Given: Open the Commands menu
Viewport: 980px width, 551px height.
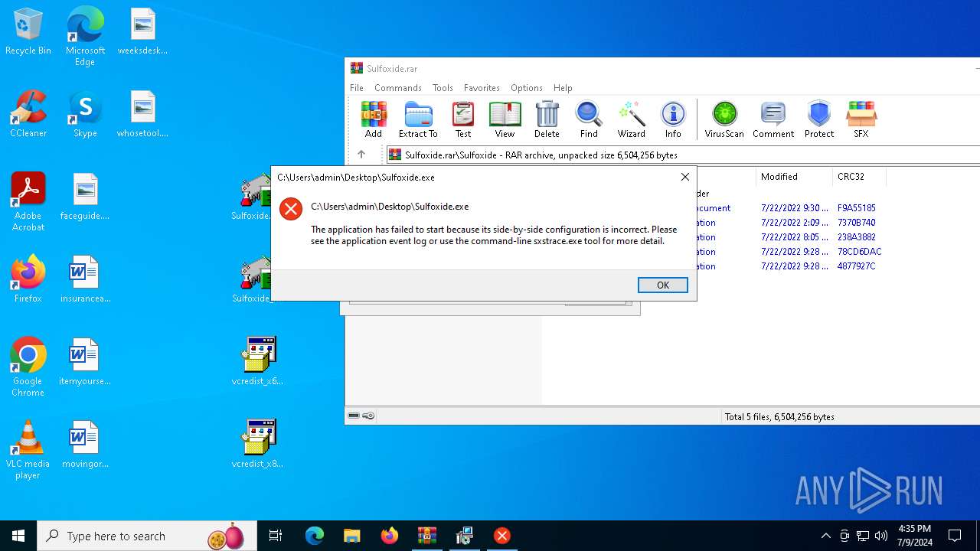Looking at the screenshot, I should point(398,88).
